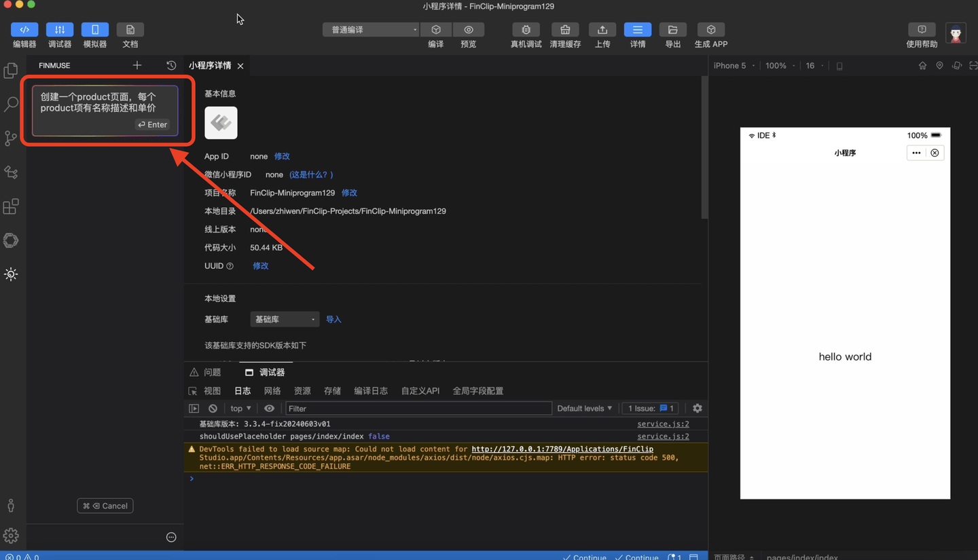978x560 pixels.
Task: Select the 网络 devtools tab
Action: [x=272, y=391]
